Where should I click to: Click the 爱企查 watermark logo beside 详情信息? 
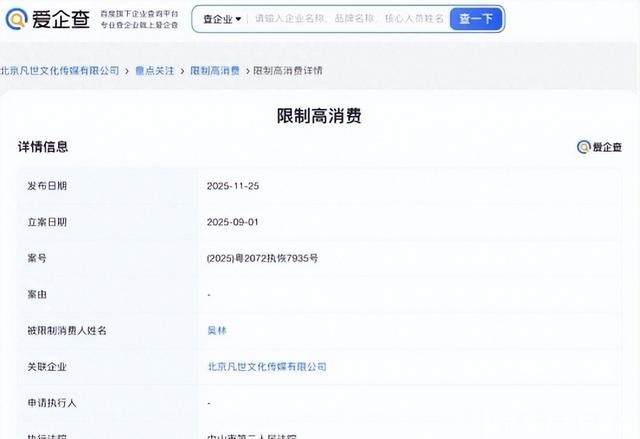[x=599, y=147]
